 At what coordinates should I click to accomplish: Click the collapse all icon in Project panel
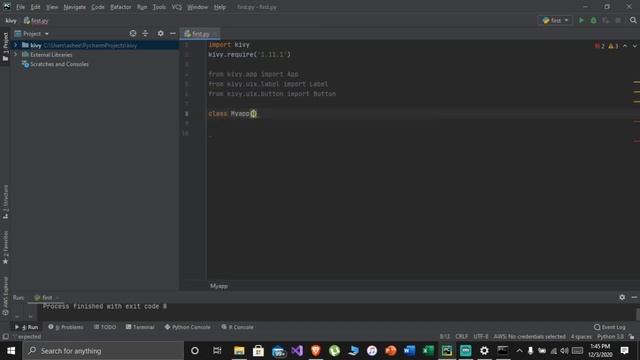[x=145, y=33]
